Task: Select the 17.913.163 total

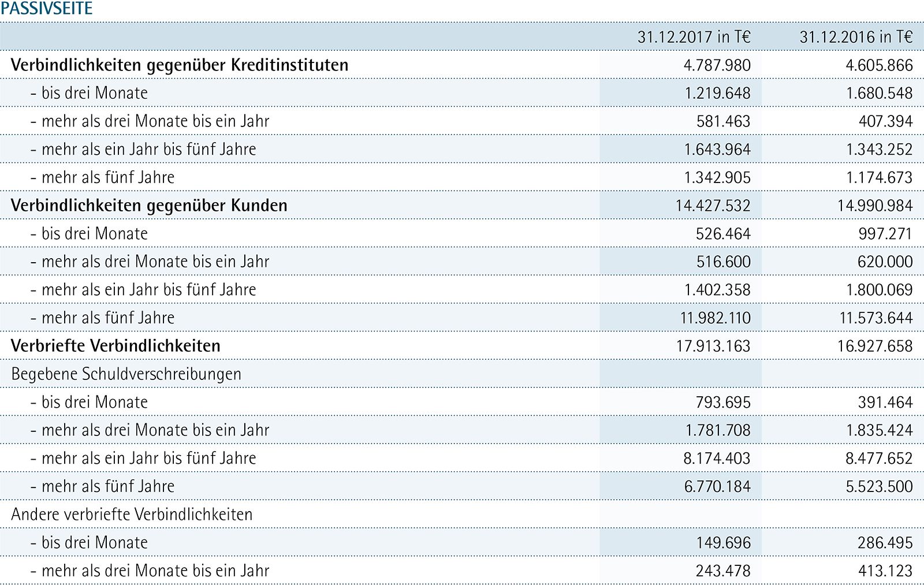Action: pos(713,346)
